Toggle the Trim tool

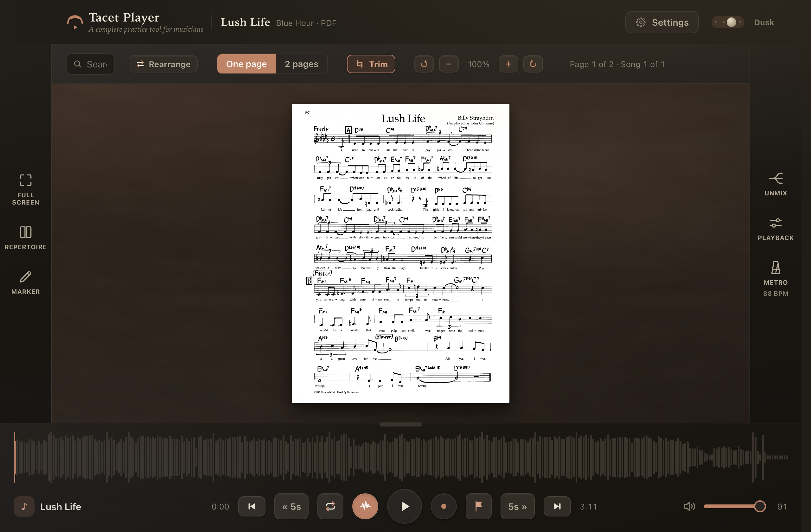(x=371, y=64)
